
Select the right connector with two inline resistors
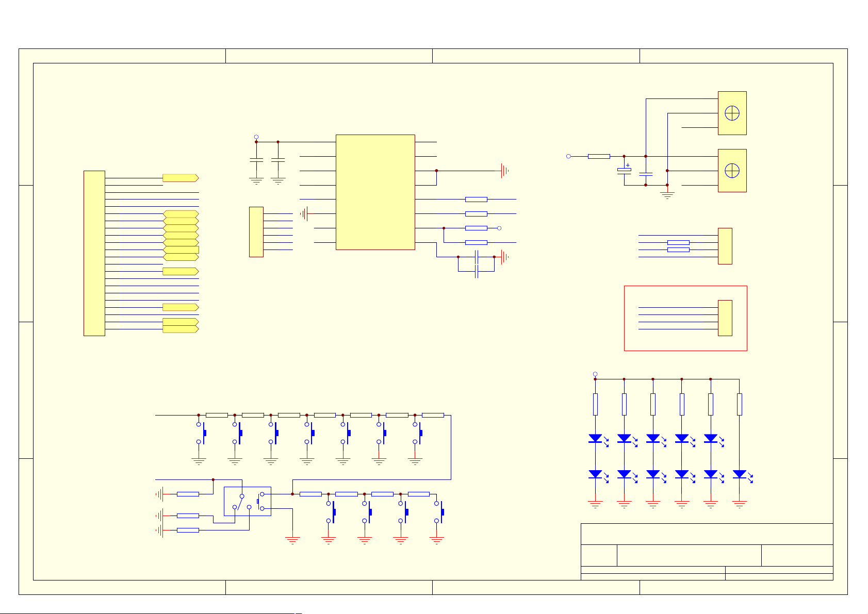(x=725, y=246)
